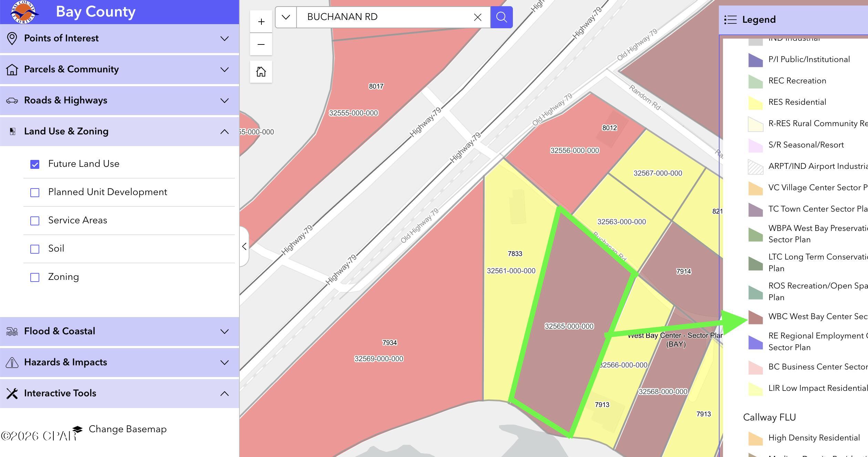
Task: Click the Hazards & Impacts warning icon
Action: [13, 362]
